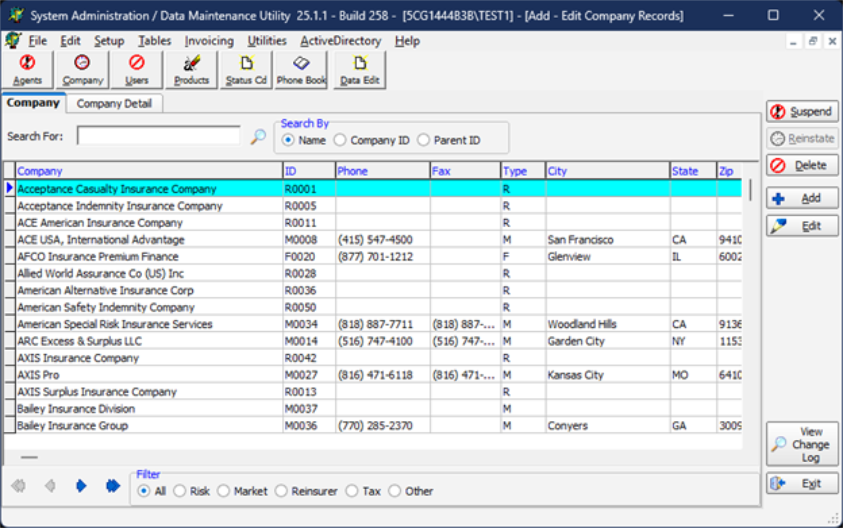Click ID cell M0034
The image size is (843, 528).
click(x=309, y=324)
